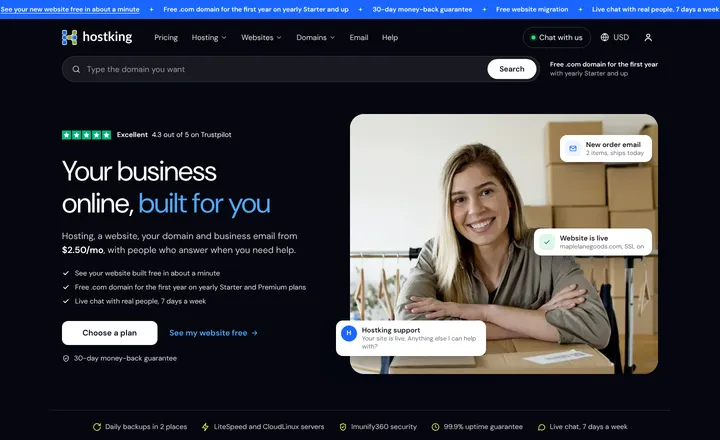Click the Excellent Trustpilot rating text
This screenshot has height=440, width=720.
[174, 135]
